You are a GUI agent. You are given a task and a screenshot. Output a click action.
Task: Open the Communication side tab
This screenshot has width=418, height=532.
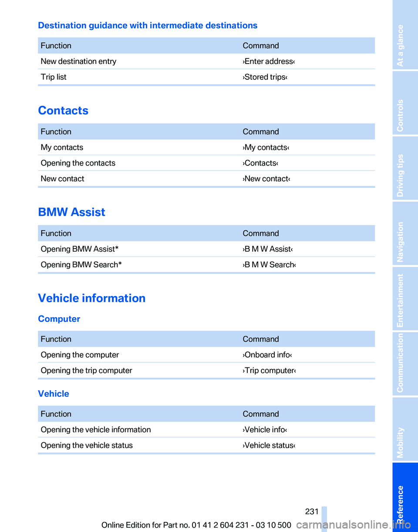tap(405, 364)
